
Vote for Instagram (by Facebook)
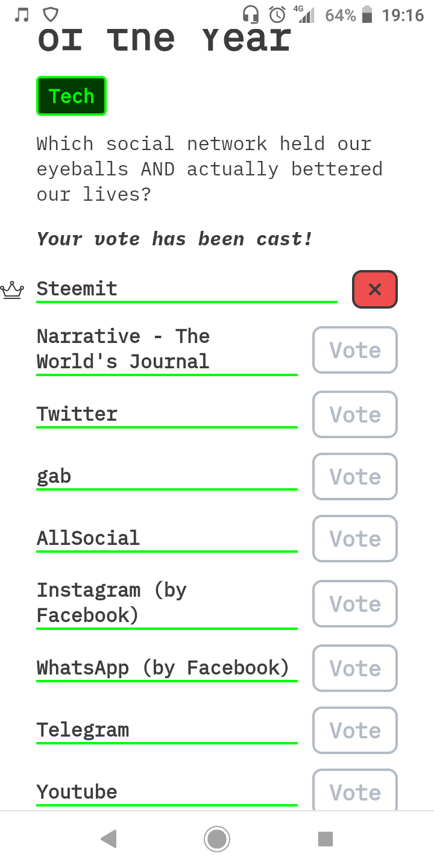[354, 603]
